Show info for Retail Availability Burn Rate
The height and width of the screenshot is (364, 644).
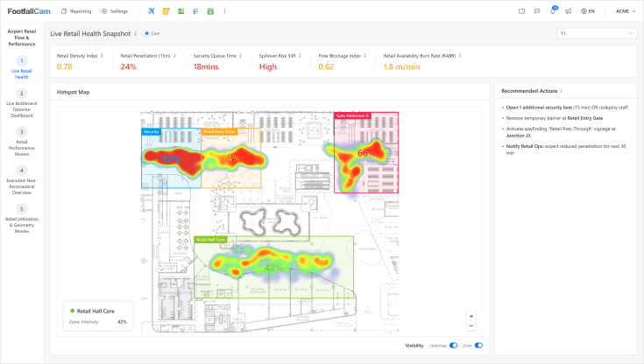coord(460,56)
